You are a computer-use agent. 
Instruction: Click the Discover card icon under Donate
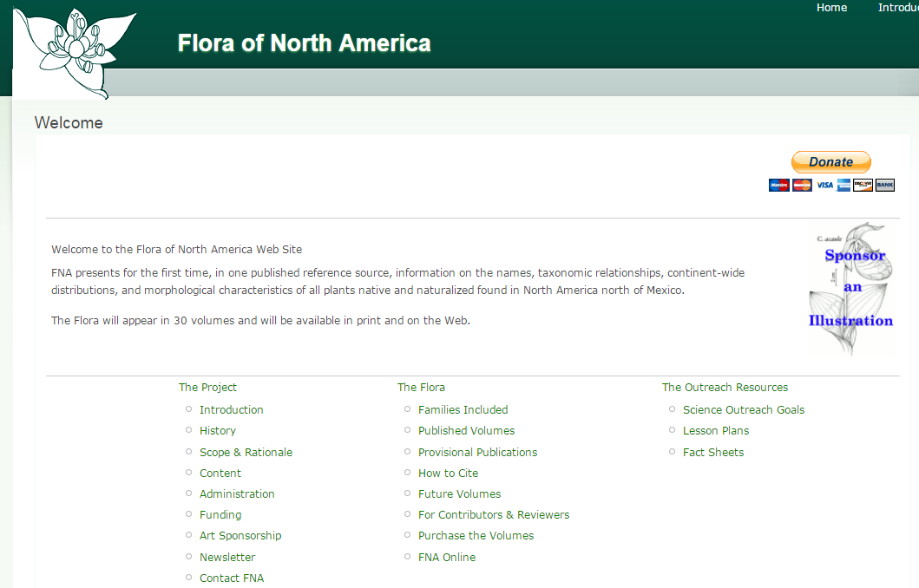tap(863, 186)
